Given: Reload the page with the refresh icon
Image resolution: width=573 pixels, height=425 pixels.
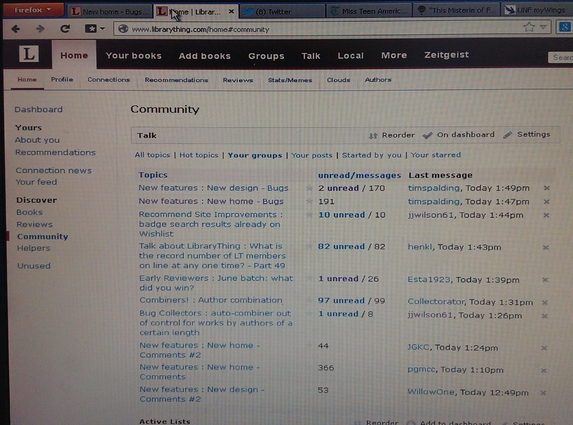Looking at the screenshot, I should click(x=65, y=29).
